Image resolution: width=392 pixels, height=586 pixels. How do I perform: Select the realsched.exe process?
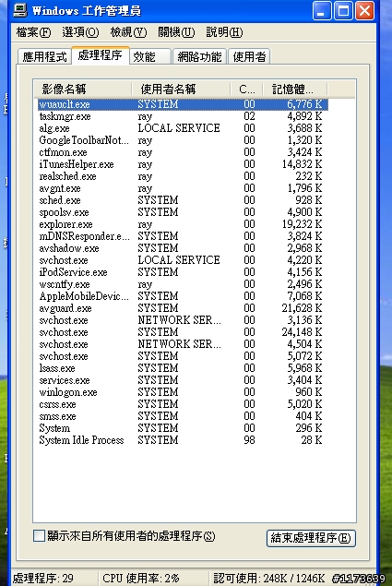(x=183, y=176)
